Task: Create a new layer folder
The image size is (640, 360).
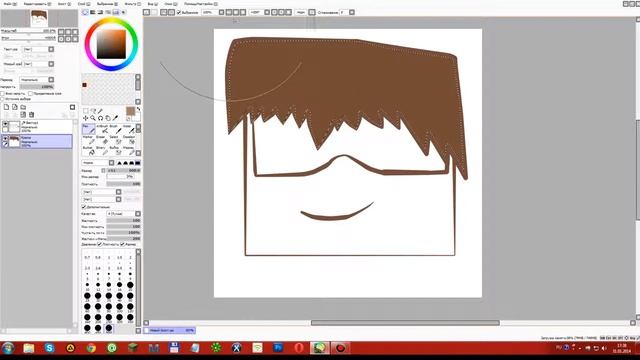Action: (23, 107)
